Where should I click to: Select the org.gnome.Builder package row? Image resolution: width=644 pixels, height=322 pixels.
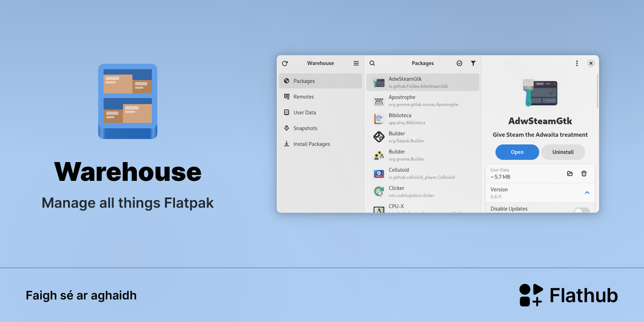[423, 155]
